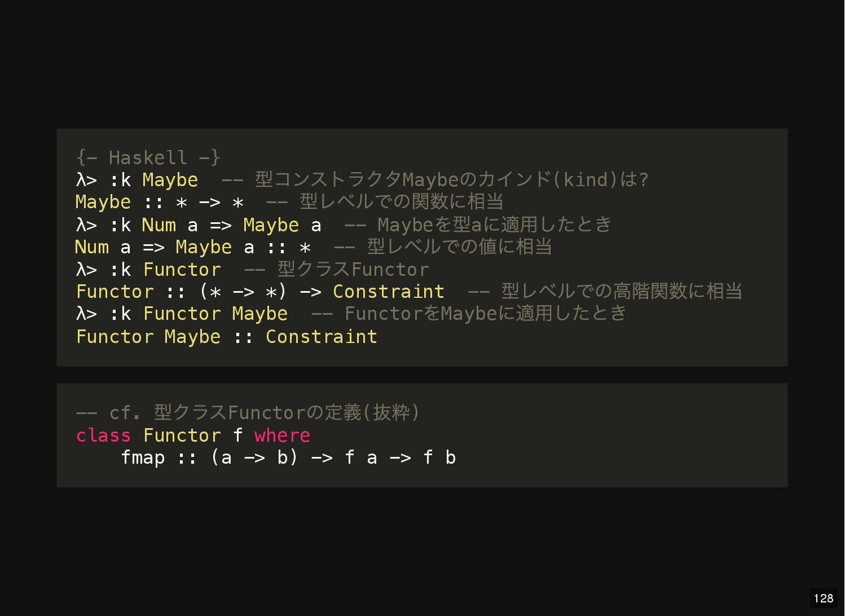Click the comment "型レベルでの関数に相当"
Viewport: 845px width, 616px height.
pyautogui.click(x=401, y=201)
